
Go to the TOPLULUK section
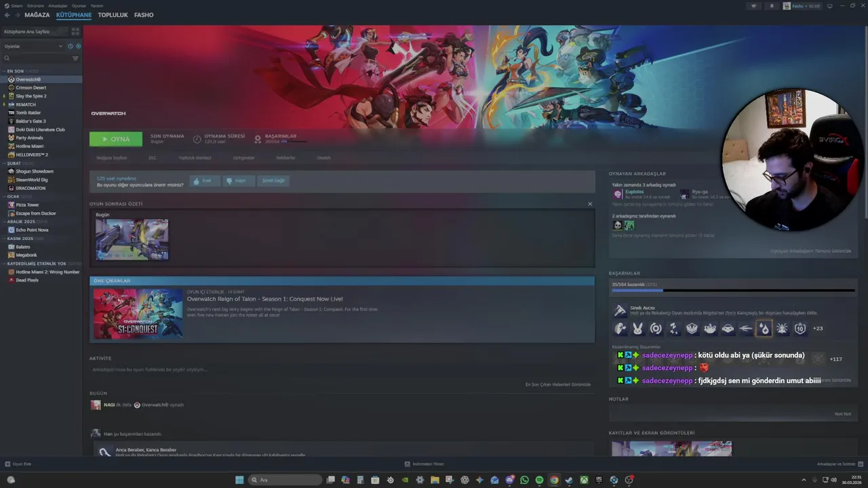(113, 15)
